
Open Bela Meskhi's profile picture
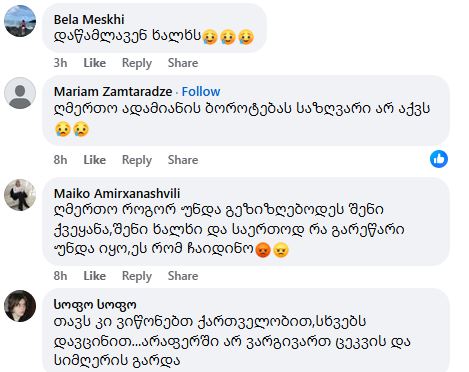(20, 21)
